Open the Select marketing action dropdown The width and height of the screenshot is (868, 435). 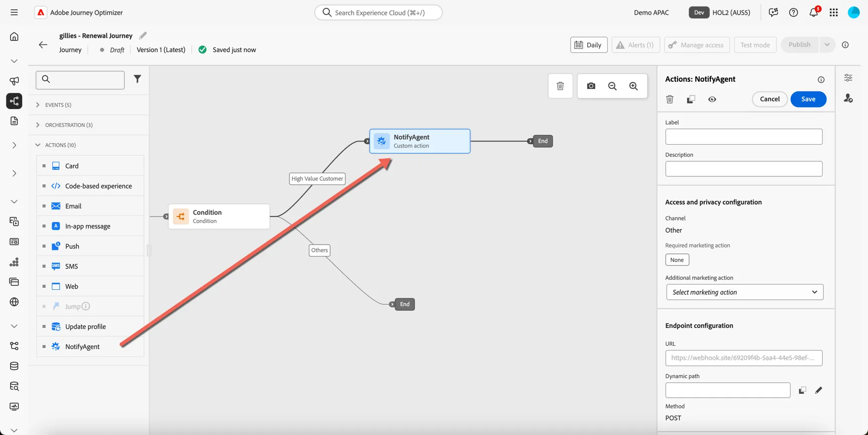744,292
